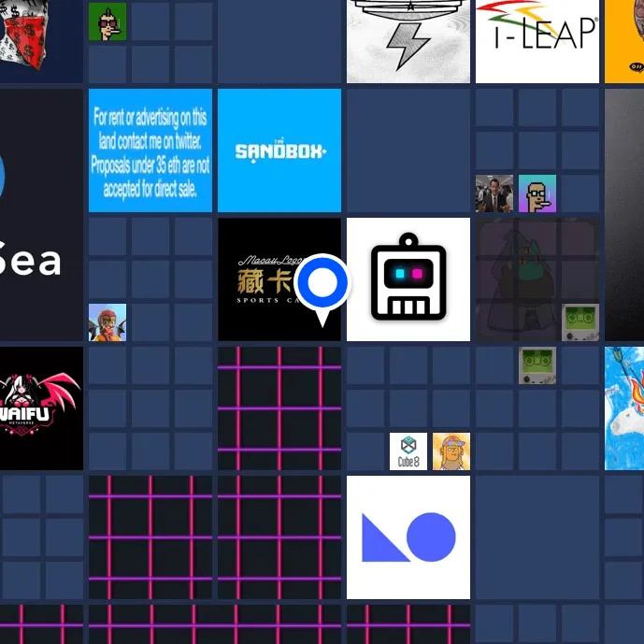The image size is (644, 644).
Task: Select the OpenSea estate tile
Action: [41, 215]
